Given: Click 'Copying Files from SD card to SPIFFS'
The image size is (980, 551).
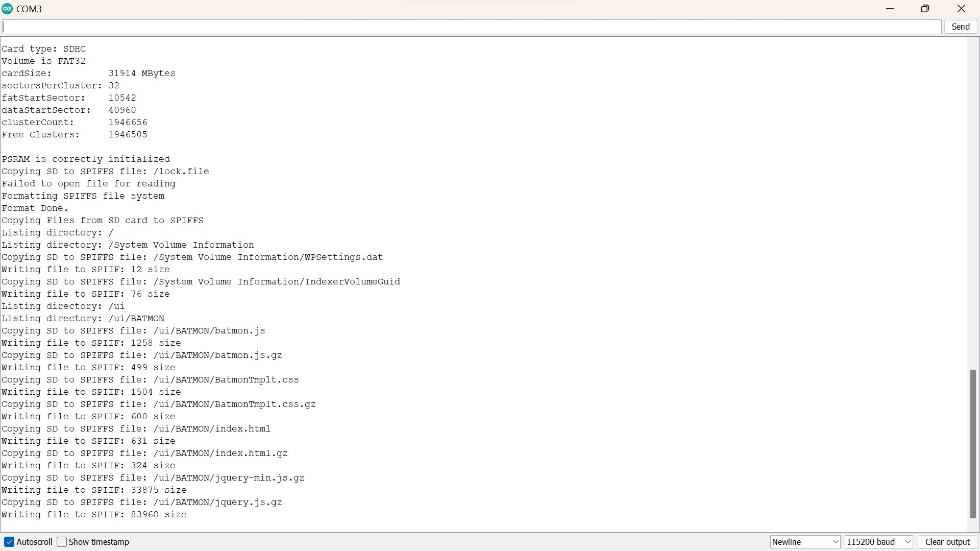Looking at the screenshot, I should [103, 221].
